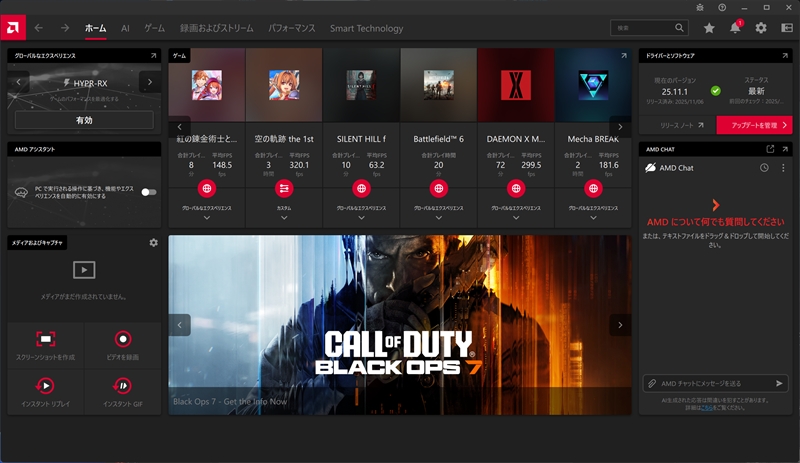Show next banner with right carousel arrow

[x=619, y=325]
